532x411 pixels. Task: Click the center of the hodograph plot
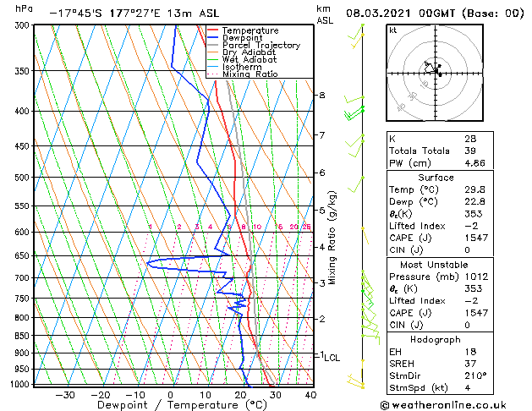click(x=435, y=73)
